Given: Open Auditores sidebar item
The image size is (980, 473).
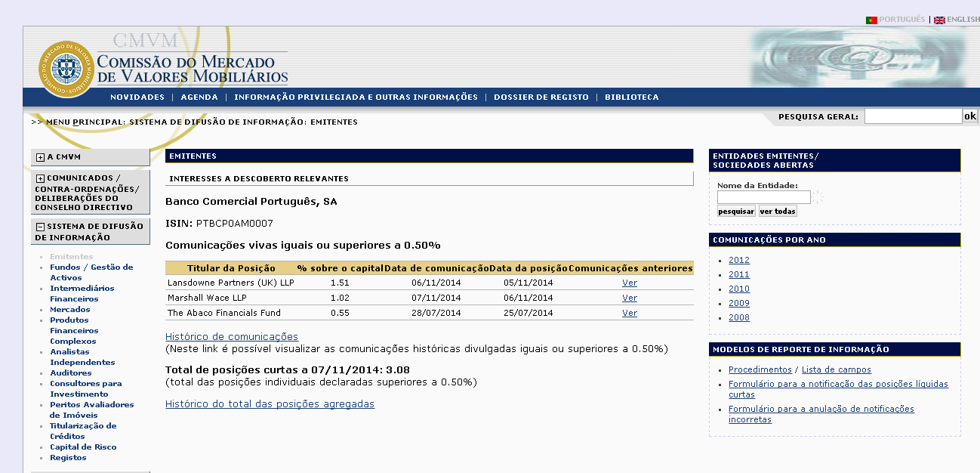Looking at the screenshot, I should click(71, 373).
